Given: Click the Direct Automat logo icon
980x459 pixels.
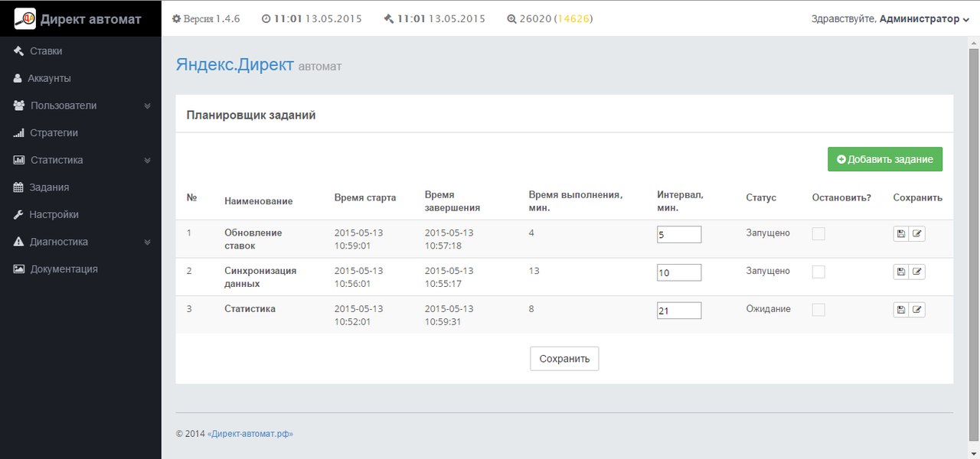Looking at the screenshot, I should 25,18.
